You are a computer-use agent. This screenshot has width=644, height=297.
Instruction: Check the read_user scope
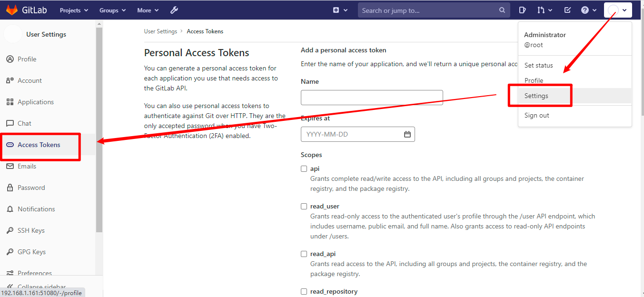[304, 206]
